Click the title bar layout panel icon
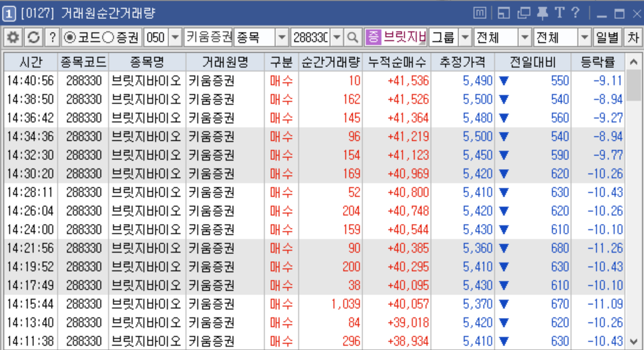The height and width of the screenshot is (350, 644). 504,13
